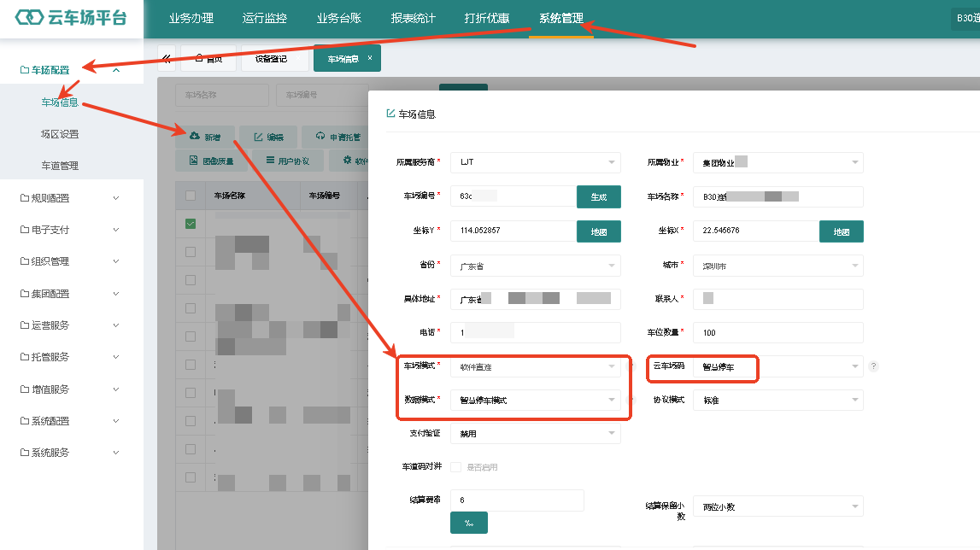This screenshot has height=550, width=980.
Task: Click the 地图 button beside 坐标X
Action: pyautogui.click(x=842, y=231)
